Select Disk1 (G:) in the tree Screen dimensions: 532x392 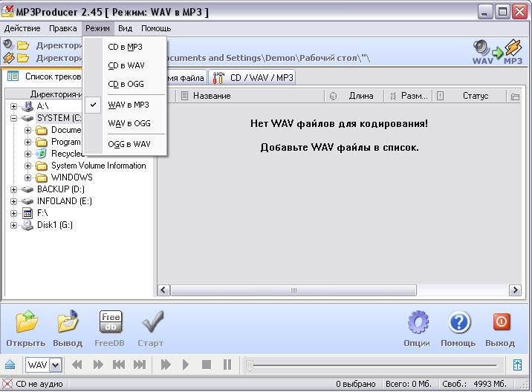point(55,225)
